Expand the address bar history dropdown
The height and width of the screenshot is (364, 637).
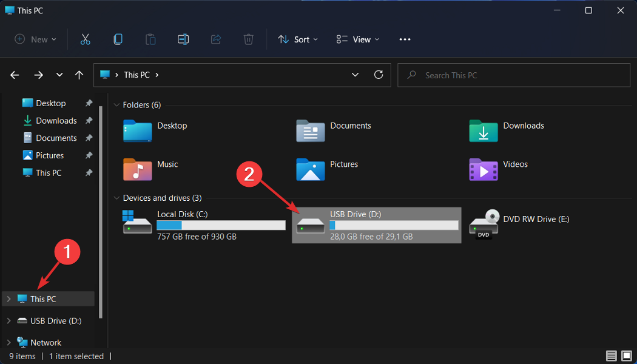point(355,75)
